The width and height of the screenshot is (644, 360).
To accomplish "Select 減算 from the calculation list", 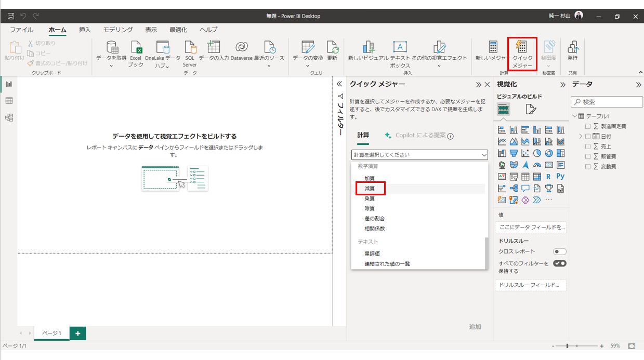I will [x=370, y=189].
